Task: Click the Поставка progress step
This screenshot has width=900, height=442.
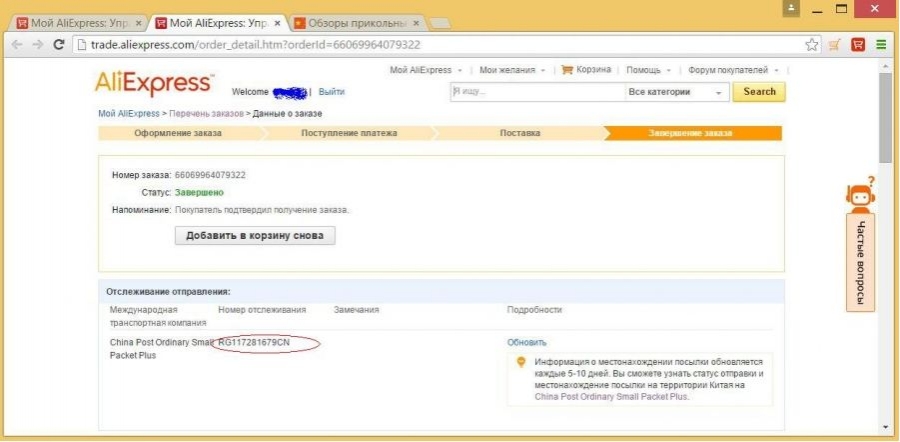Action: click(520, 133)
